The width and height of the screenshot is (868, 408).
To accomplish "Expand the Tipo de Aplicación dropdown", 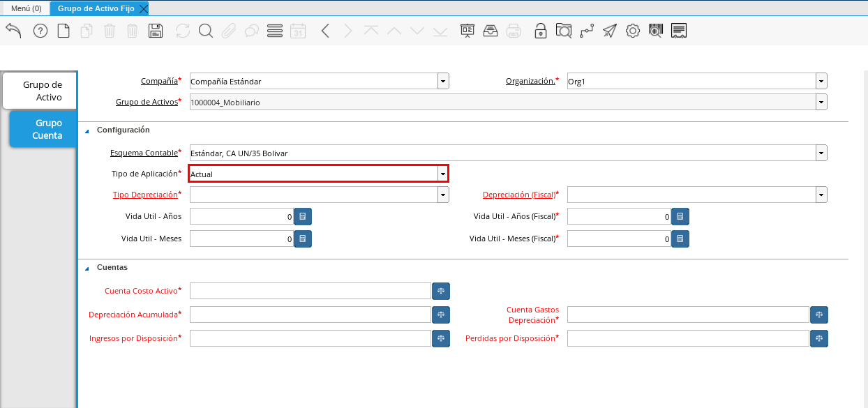I will coord(442,174).
